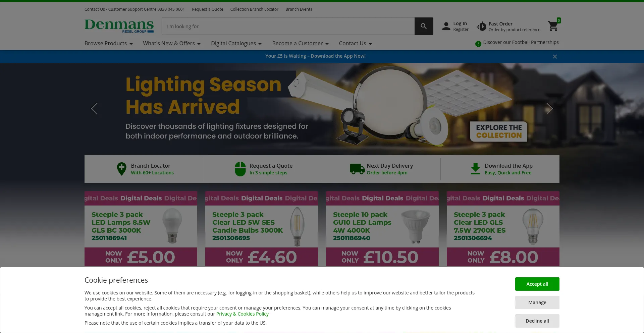Focus the 'I'm looking for' search field
Image resolution: width=644 pixels, height=333 pixels.
tap(288, 26)
